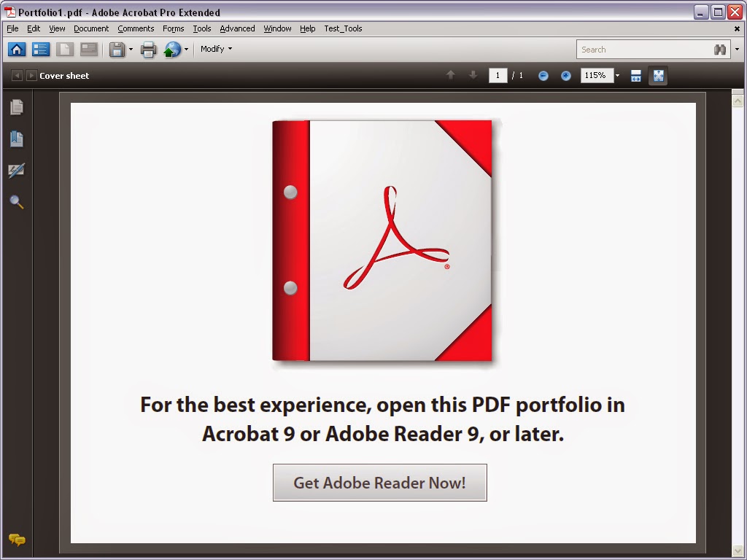Click the next page down arrow
This screenshot has height=560, width=747.
tap(473, 75)
